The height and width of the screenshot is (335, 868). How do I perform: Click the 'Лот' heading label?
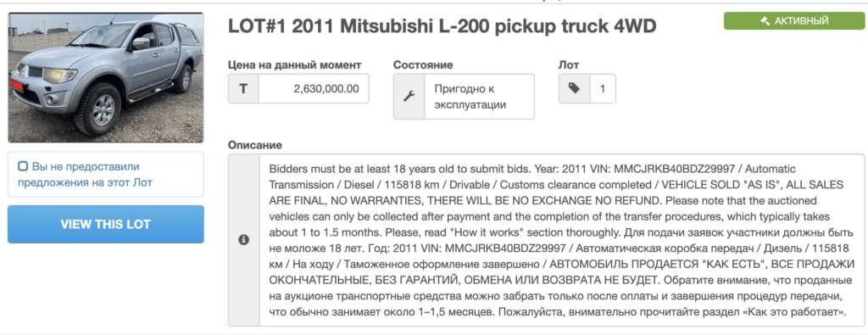coord(569,64)
